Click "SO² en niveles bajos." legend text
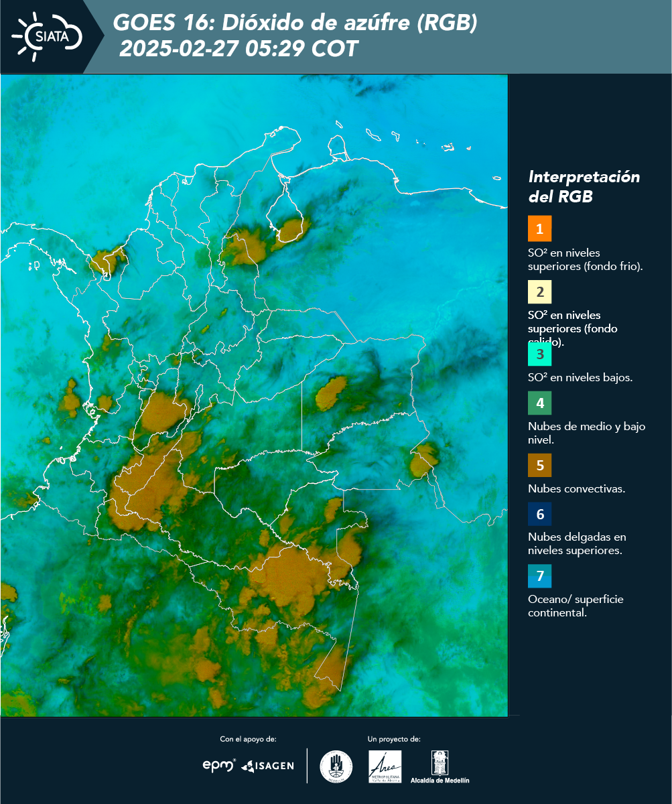 (x=580, y=377)
